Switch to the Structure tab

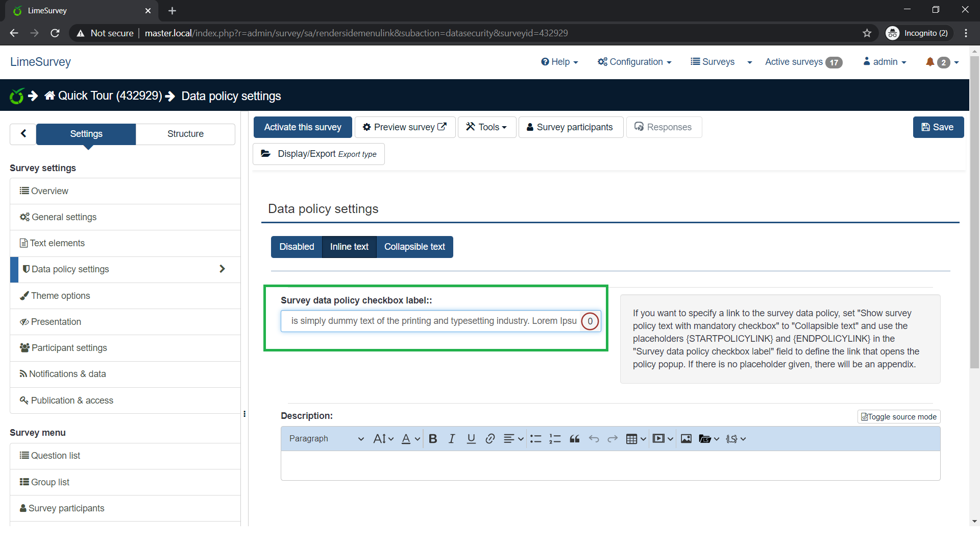(185, 134)
